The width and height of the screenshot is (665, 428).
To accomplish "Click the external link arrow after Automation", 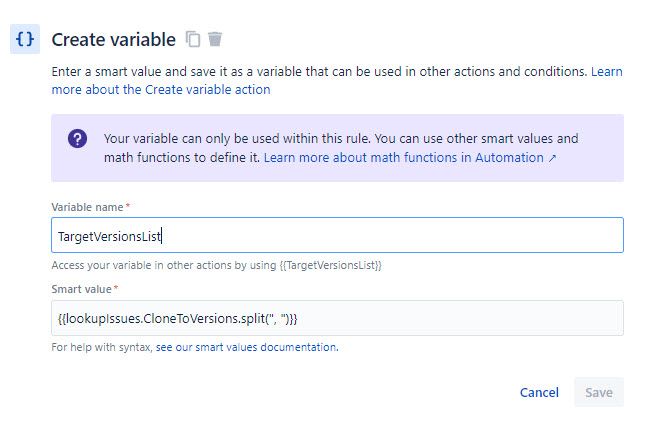I will (x=553, y=158).
